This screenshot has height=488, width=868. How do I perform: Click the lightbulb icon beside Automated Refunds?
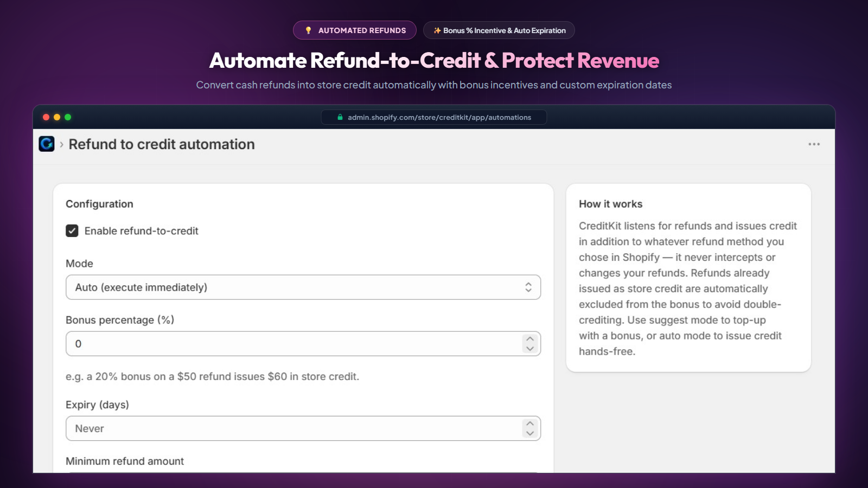(308, 30)
